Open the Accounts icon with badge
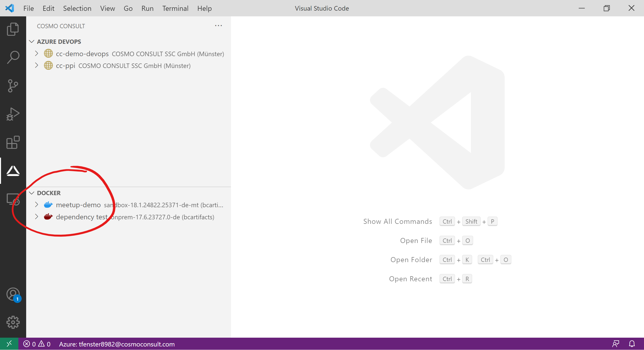 (x=13, y=294)
